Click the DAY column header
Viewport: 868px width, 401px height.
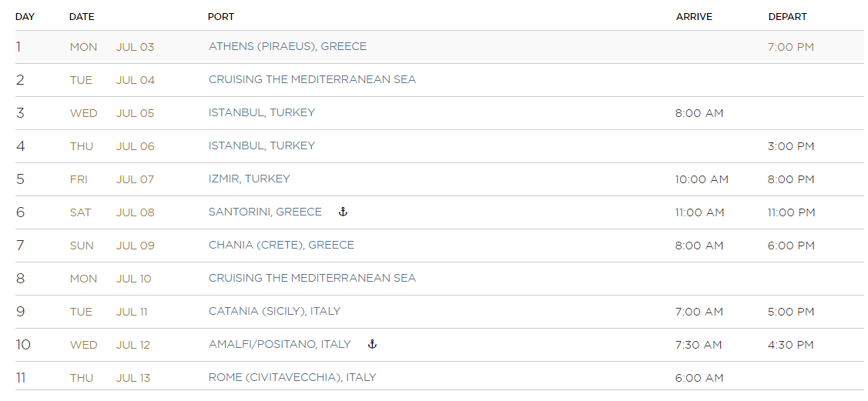(x=25, y=17)
